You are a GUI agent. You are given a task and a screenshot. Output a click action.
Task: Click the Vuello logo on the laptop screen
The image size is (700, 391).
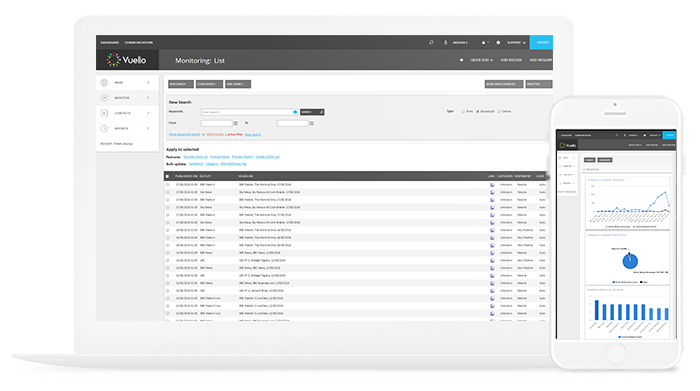tap(127, 60)
